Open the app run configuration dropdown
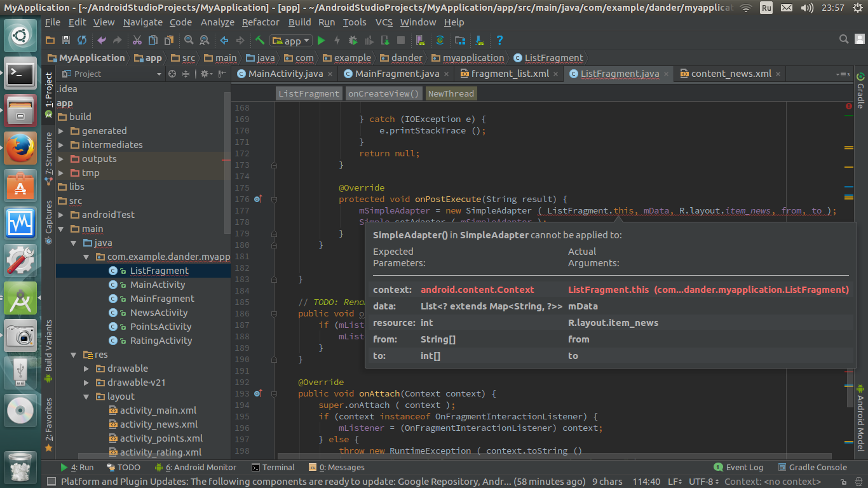This screenshot has height=488, width=868. 291,40
